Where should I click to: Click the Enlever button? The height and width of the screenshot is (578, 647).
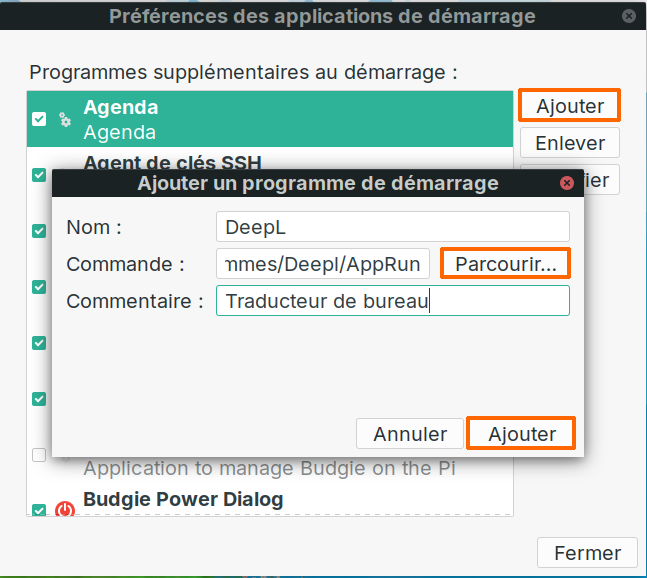click(570, 143)
